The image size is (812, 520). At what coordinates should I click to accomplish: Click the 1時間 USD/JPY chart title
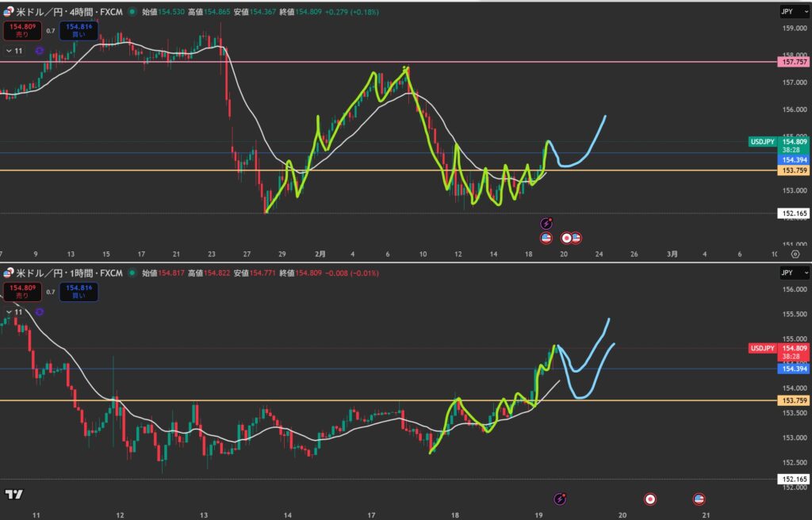point(70,273)
